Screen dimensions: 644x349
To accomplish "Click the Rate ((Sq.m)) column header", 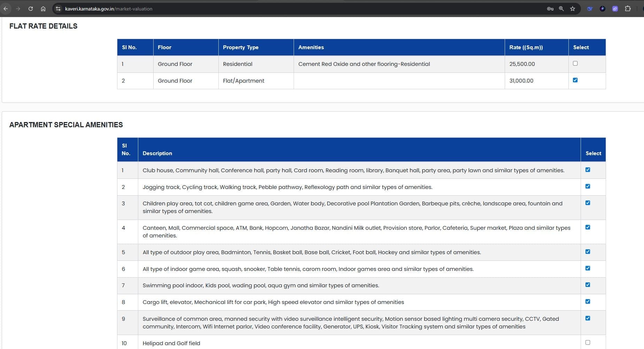I will [526, 47].
